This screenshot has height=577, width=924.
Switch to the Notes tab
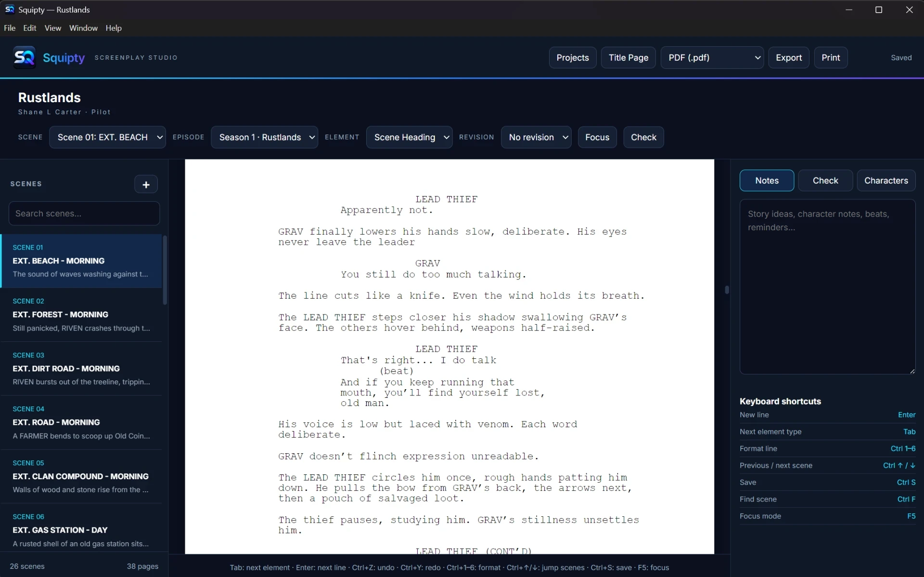767,181
